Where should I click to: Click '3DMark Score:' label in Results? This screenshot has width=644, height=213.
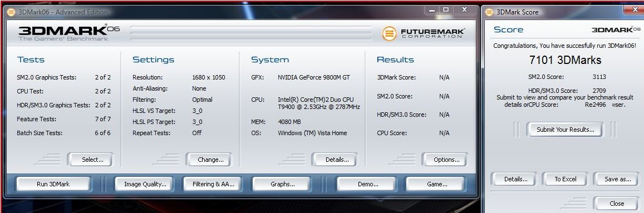point(396,77)
